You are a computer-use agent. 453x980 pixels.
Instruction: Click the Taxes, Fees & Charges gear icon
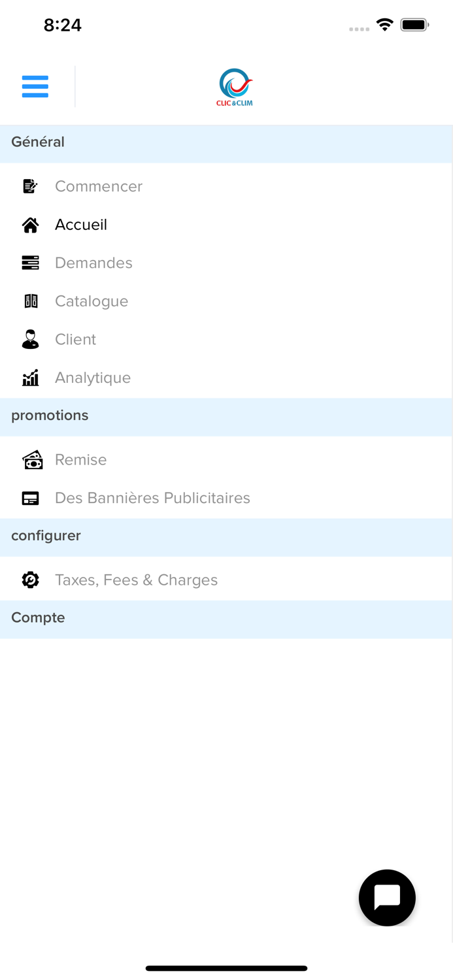click(x=30, y=580)
